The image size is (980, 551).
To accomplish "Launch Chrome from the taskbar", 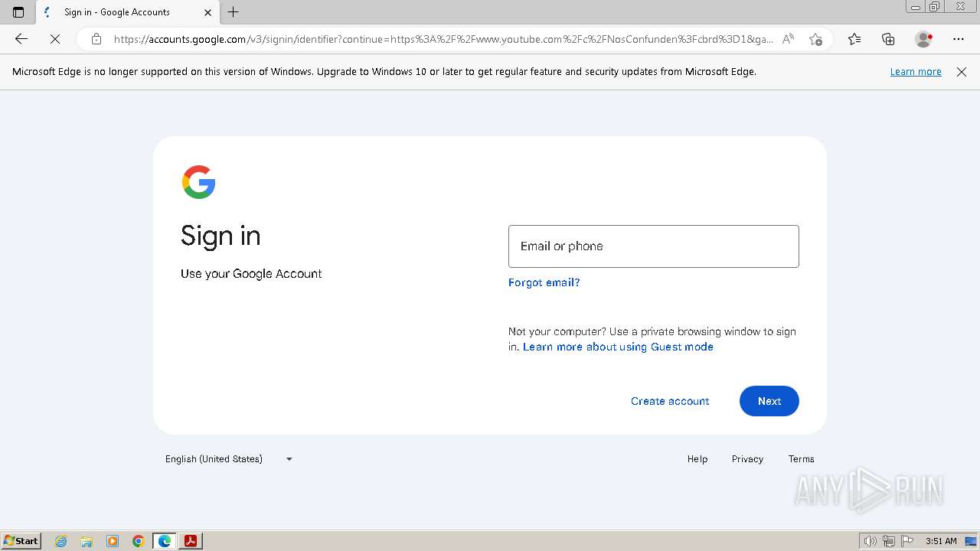I will click(139, 541).
